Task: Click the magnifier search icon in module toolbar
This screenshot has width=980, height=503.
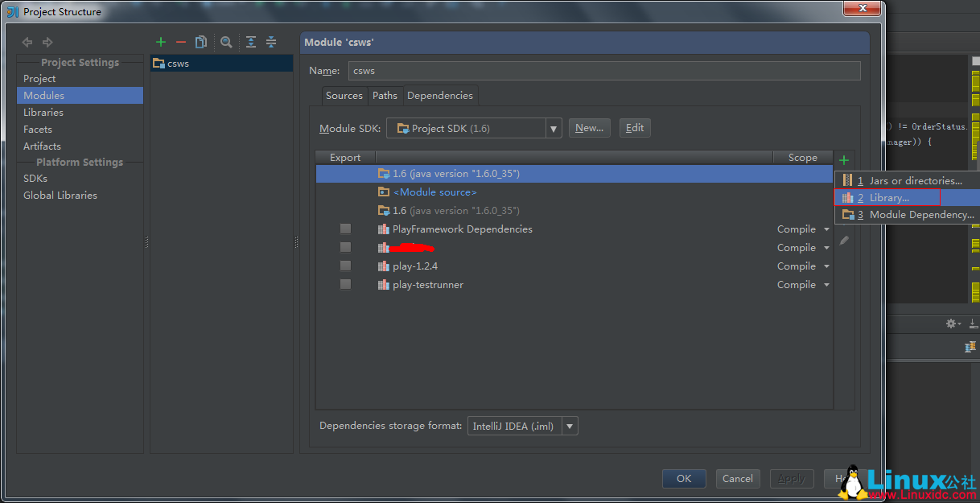Action: tap(226, 42)
